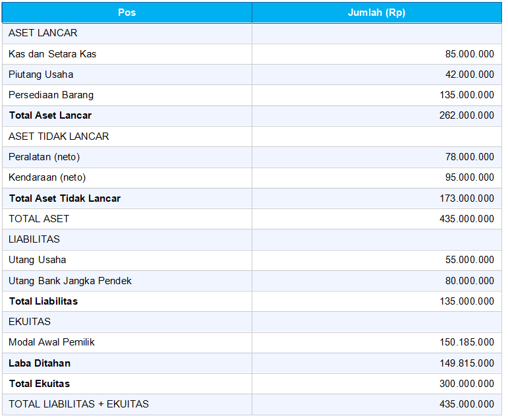Click the 'Jumlah (Rp)' column header
This screenshot has height=420, width=508.
377,13
